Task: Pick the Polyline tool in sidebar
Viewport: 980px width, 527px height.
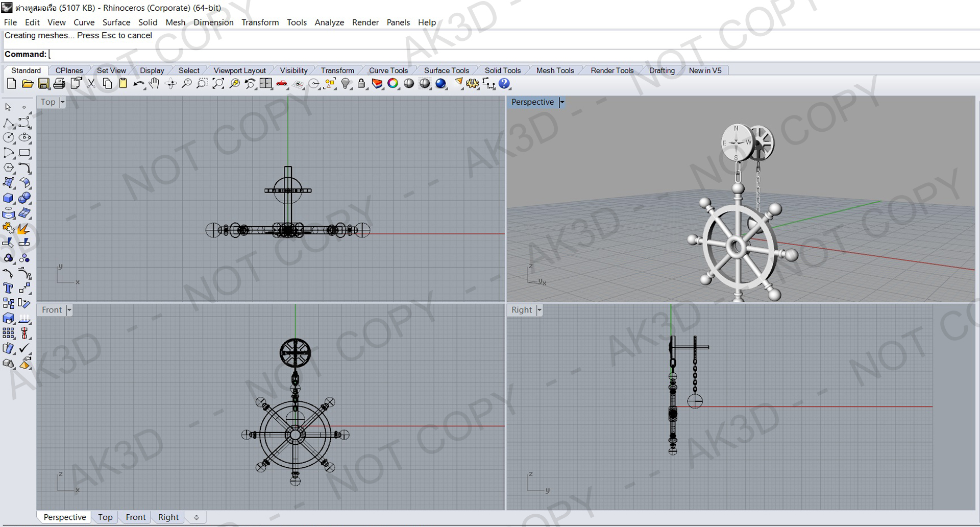Action: 8,123
